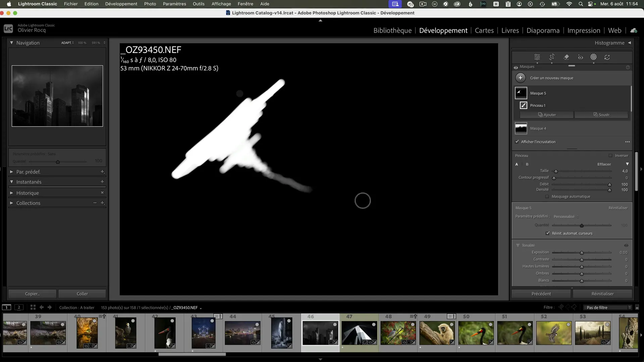
Task: Click the Copier... button
Action: 32,294
